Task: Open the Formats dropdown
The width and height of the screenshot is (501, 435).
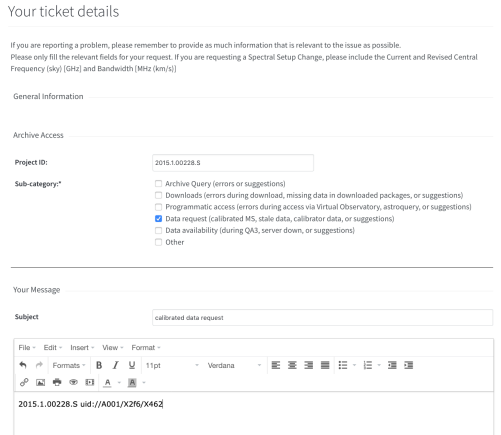Action: point(69,365)
